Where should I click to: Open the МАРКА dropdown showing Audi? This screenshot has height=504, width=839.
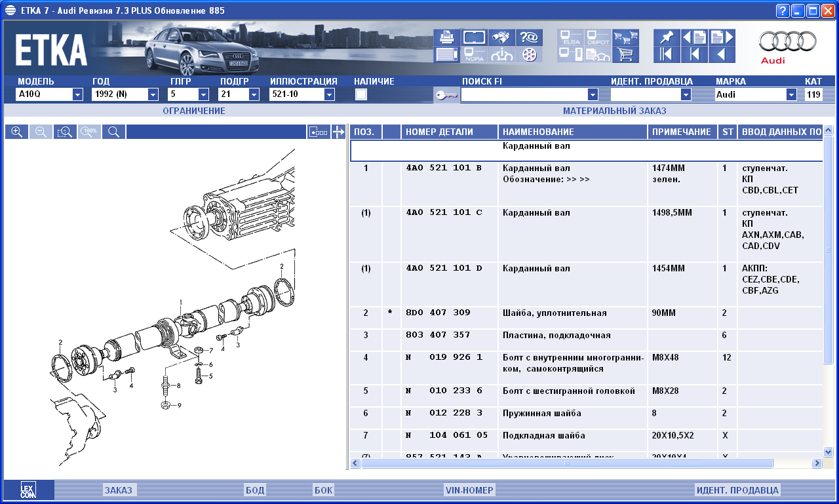tap(791, 94)
